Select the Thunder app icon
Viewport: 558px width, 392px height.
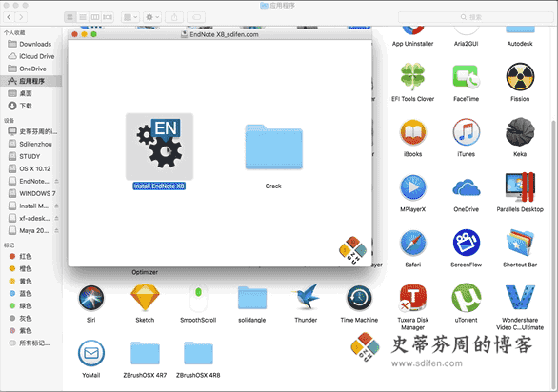tap(306, 297)
